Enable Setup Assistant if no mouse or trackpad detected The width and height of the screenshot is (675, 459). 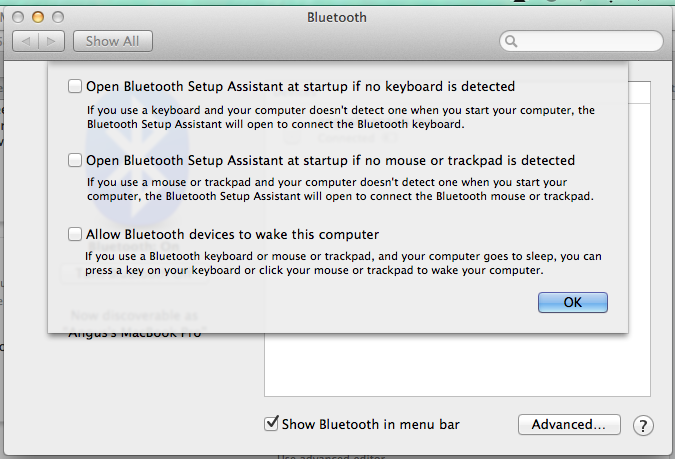click(x=75, y=160)
